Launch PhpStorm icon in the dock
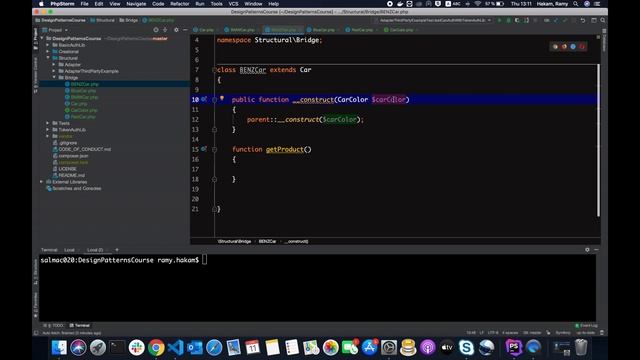 (x=514, y=347)
